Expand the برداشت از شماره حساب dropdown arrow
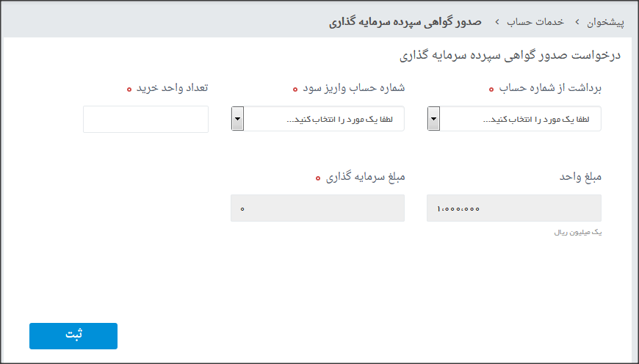This screenshot has height=364, width=639. [433, 119]
